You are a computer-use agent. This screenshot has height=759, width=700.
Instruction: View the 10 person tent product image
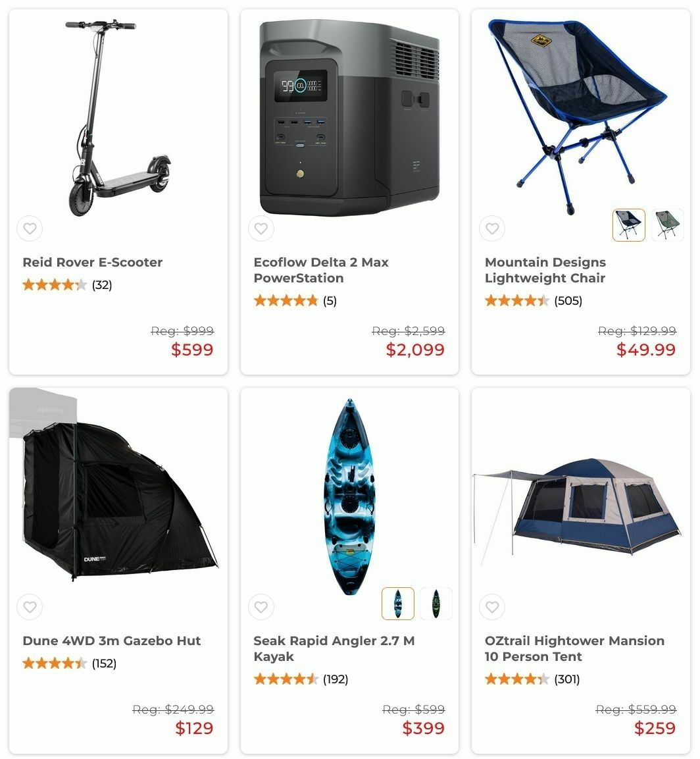click(578, 511)
